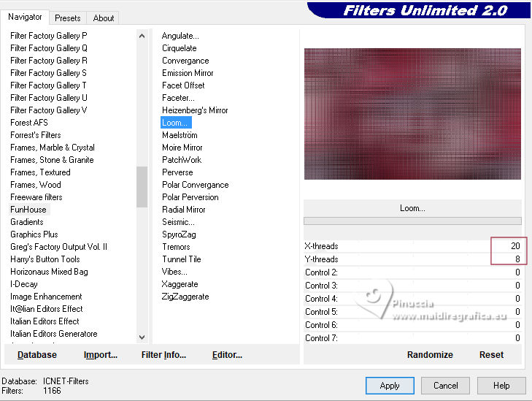Select the Image Enhancement category

(46, 297)
